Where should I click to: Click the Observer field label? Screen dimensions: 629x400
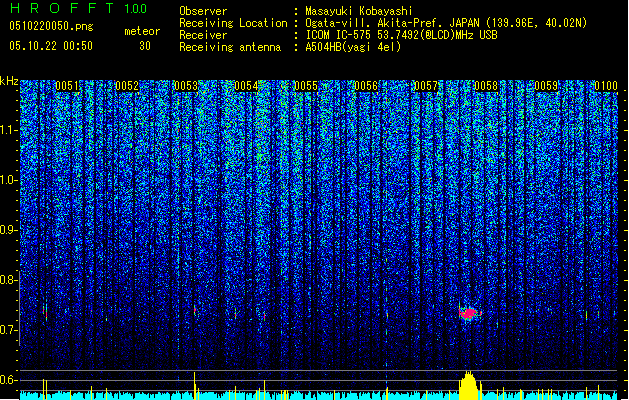coord(203,11)
